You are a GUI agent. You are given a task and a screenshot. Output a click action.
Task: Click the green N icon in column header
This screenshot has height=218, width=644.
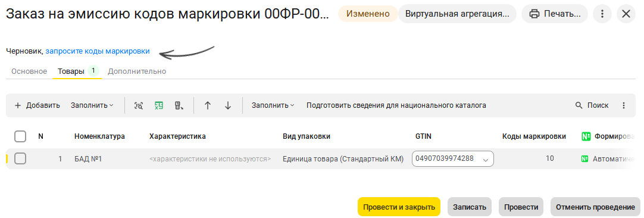(586, 136)
